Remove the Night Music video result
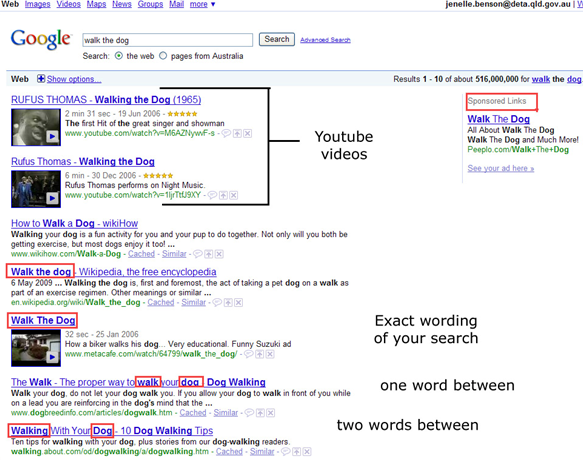Screen dimensions: 583x460 (x=233, y=195)
